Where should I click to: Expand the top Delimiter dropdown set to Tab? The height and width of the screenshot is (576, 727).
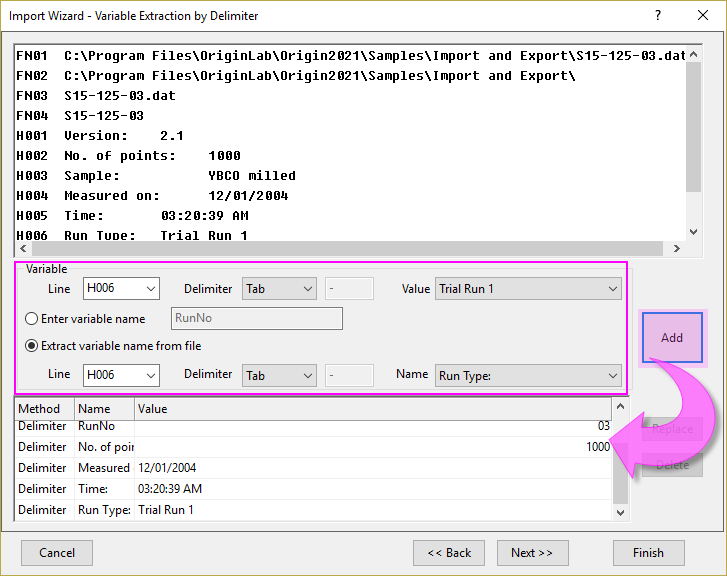(x=279, y=289)
